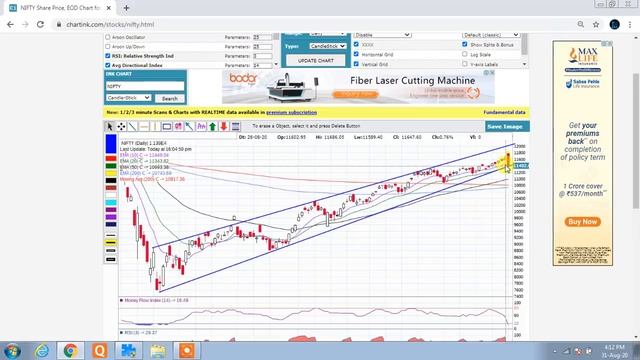Select the arrow line drawing tool

pyautogui.click(x=189, y=127)
